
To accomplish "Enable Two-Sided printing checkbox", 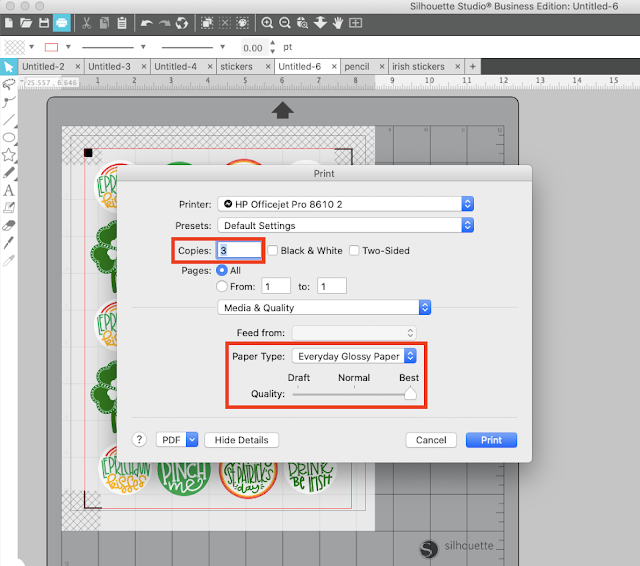I will pyautogui.click(x=354, y=250).
